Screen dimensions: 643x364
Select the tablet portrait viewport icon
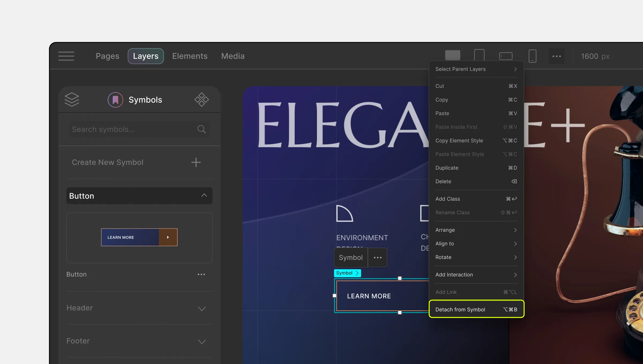click(479, 55)
